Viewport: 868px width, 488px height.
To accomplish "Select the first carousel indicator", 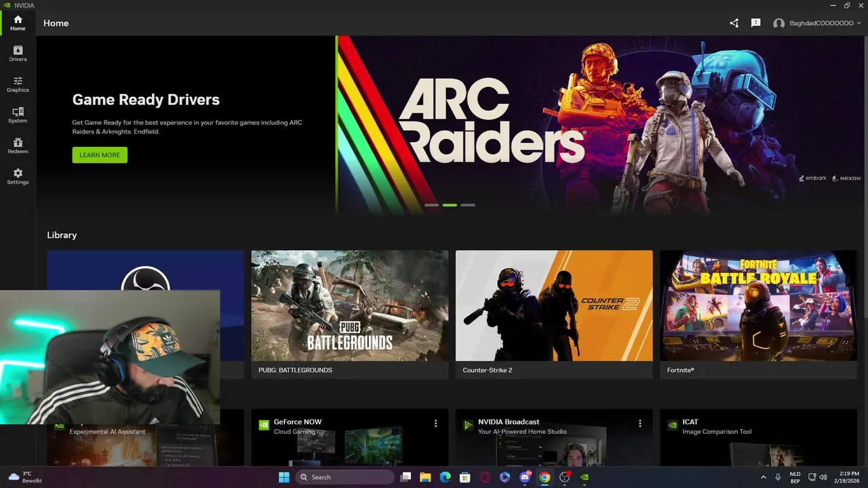I will click(x=431, y=205).
